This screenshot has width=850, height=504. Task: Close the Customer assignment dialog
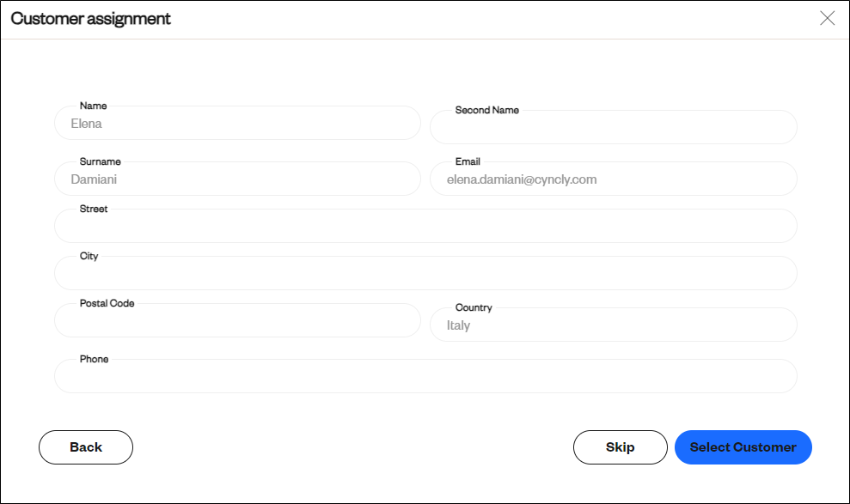click(828, 18)
